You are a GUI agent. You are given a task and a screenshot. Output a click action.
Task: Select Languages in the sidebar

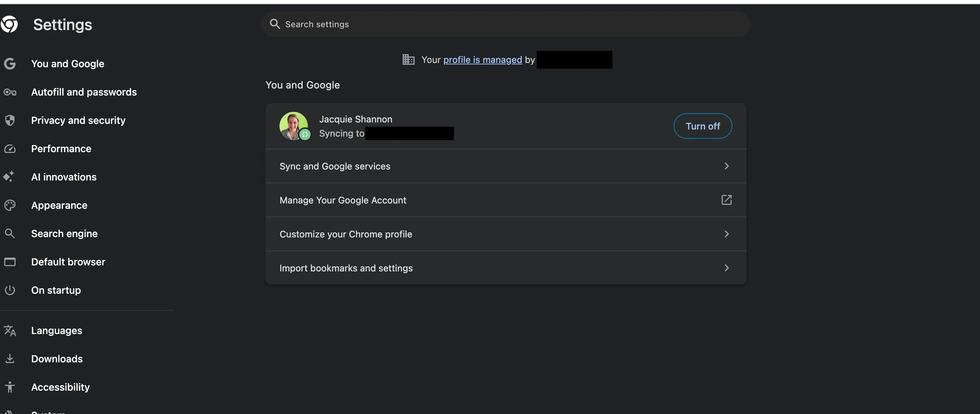pyautogui.click(x=57, y=330)
